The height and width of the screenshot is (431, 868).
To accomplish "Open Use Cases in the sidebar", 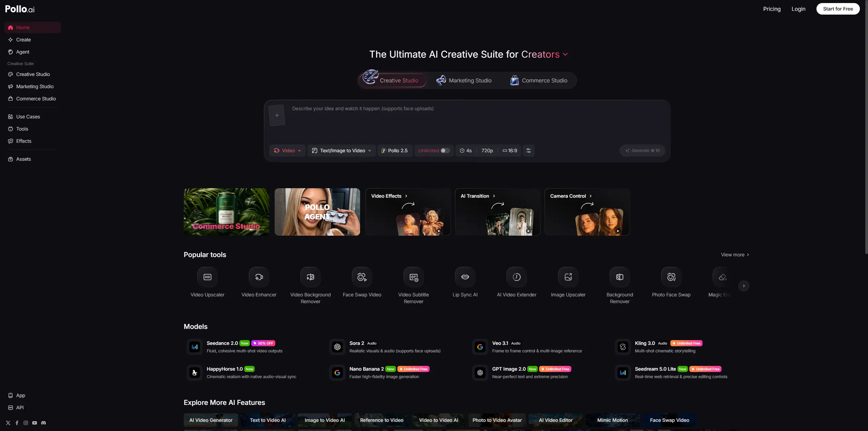I will point(33,117).
